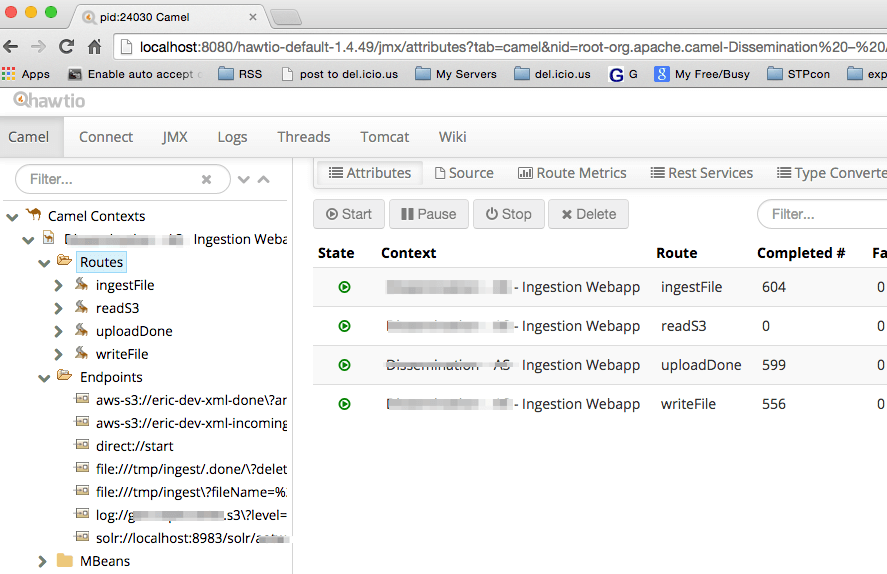Viewport: 887px width, 574px height.
Task: Open the My Servers bookmark folder
Action: (456, 74)
